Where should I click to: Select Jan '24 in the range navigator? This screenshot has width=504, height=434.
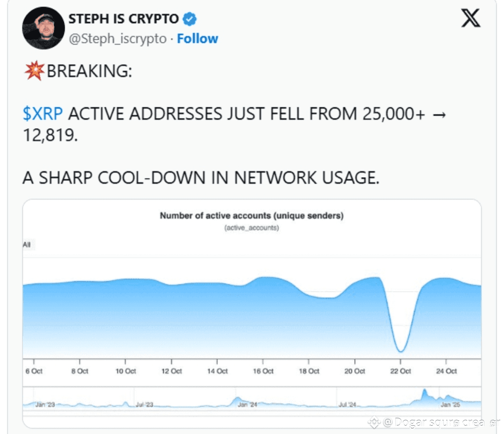point(247,405)
